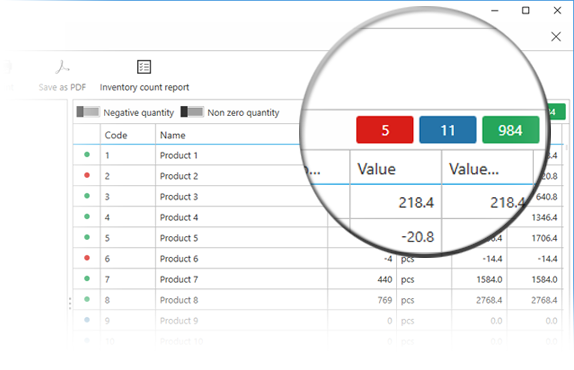Select the Product 9 row name
Image resolution: width=574 pixels, height=370 pixels.
pos(179,321)
